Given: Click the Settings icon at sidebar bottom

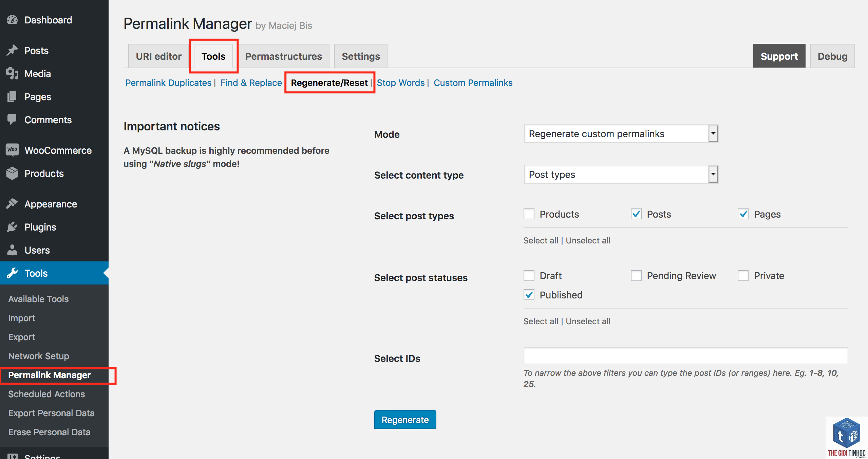Looking at the screenshot, I should click(12, 456).
